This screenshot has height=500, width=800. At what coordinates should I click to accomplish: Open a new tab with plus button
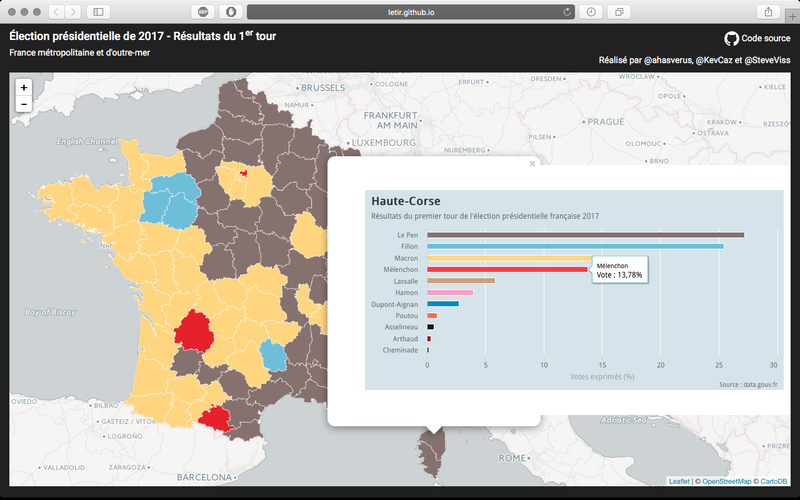(792, 16)
